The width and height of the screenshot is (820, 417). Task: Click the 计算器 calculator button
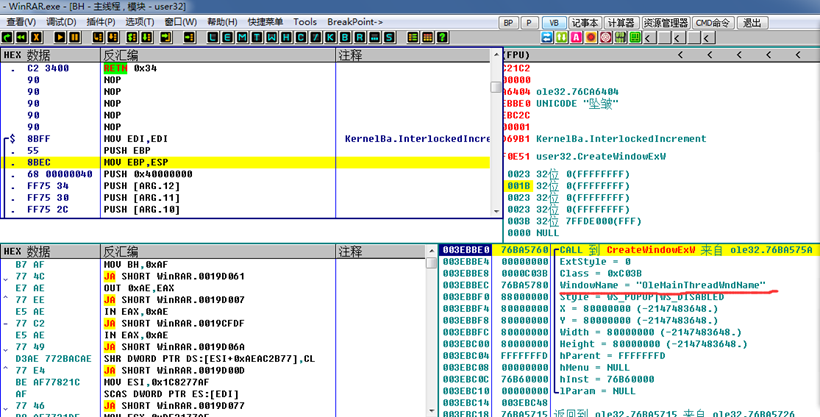point(621,22)
